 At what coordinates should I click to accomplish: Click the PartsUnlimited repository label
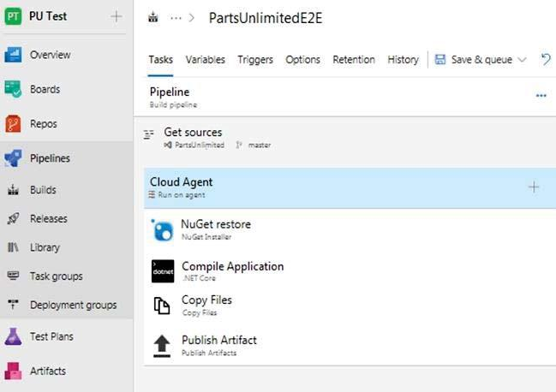(x=200, y=146)
